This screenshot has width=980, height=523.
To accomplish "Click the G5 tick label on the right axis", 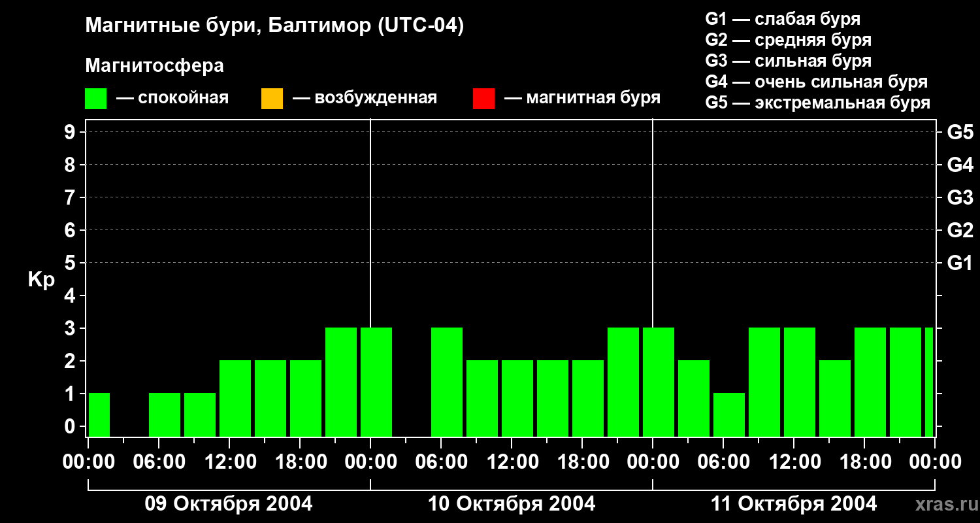I will click(960, 132).
